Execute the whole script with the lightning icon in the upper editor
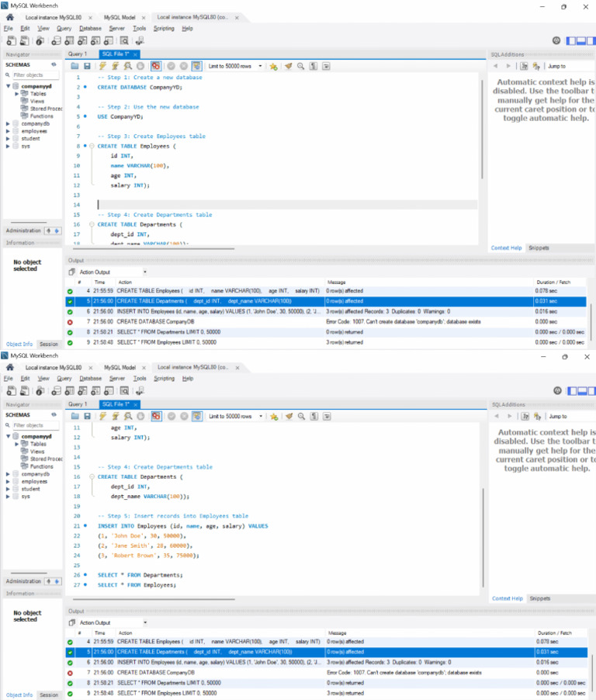 point(102,66)
